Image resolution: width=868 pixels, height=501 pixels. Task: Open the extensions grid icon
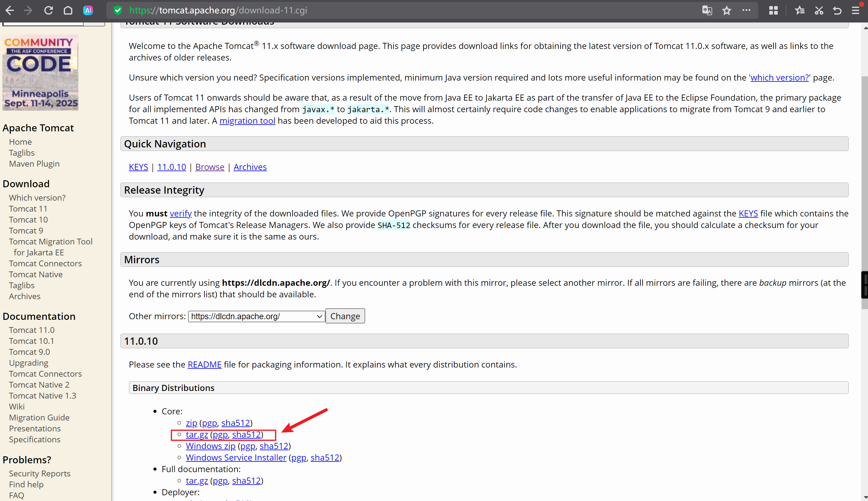pos(774,10)
